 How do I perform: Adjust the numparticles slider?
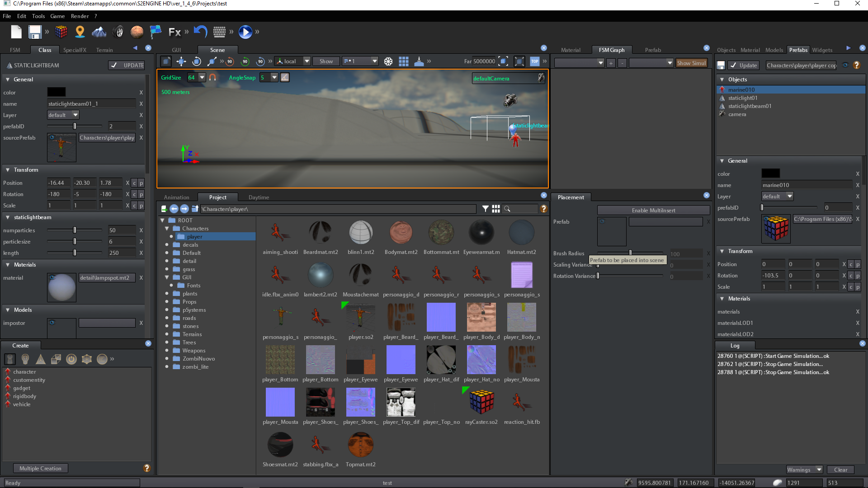75,230
